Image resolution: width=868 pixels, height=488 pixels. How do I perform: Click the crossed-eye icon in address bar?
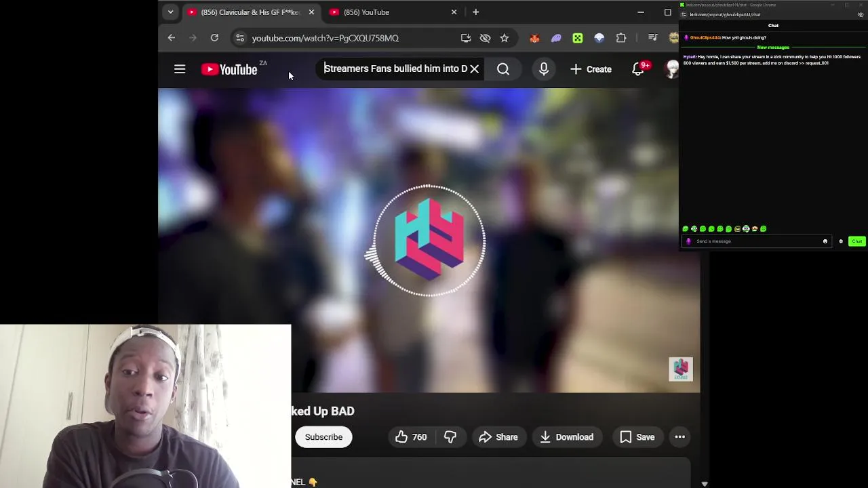coord(485,38)
